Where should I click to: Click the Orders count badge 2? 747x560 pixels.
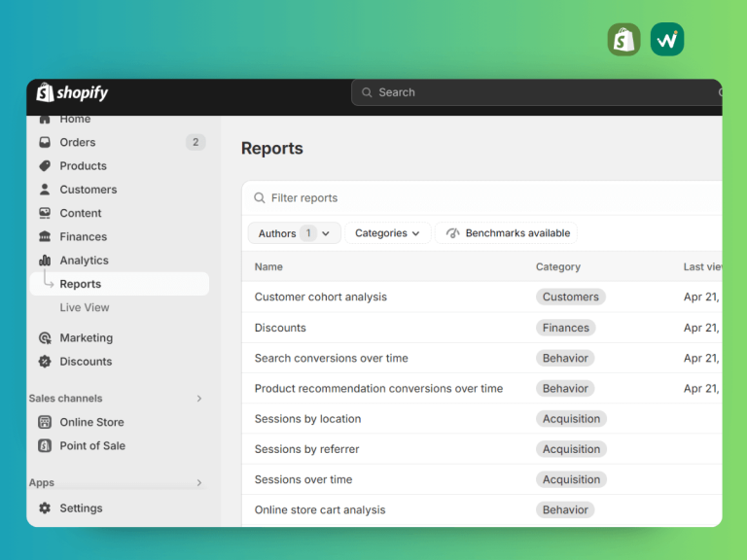(x=196, y=142)
